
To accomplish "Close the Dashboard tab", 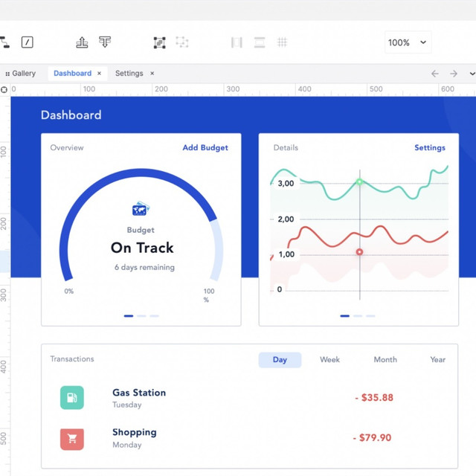I will 100,74.
